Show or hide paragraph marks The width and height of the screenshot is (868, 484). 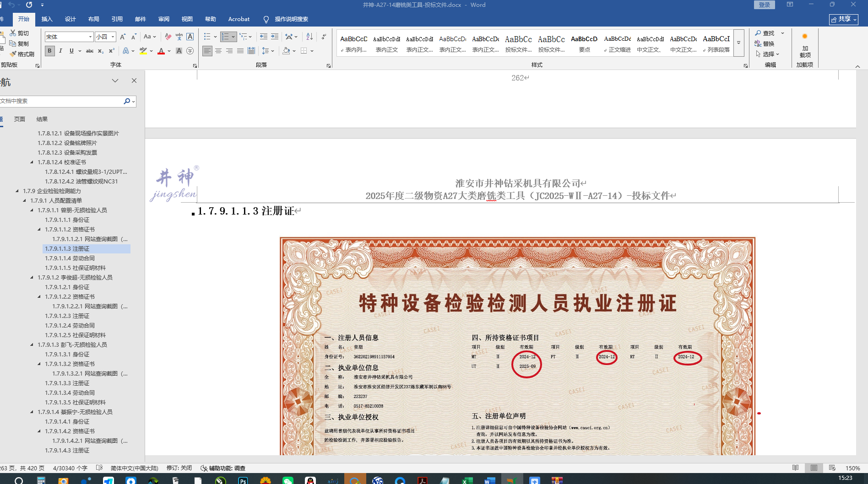coord(324,37)
